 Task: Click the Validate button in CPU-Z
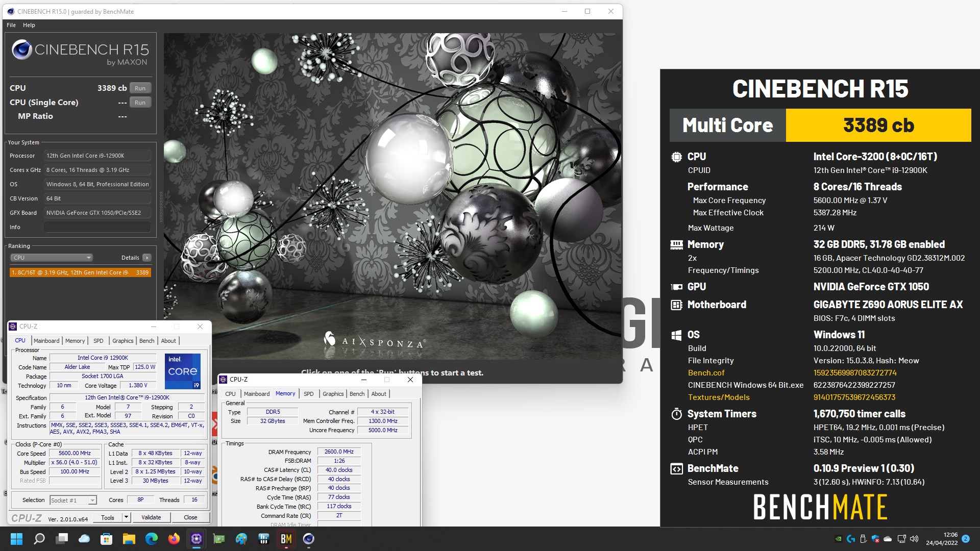pyautogui.click(x=151, y=517)
